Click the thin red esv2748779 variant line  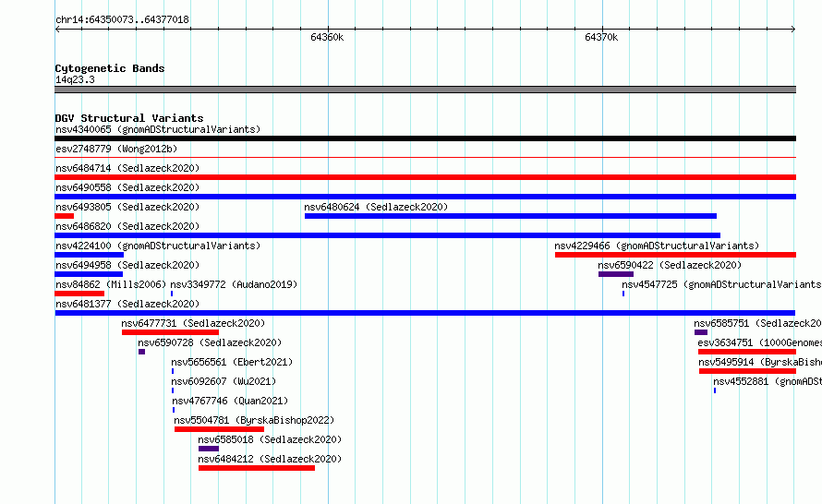(425, 157)
